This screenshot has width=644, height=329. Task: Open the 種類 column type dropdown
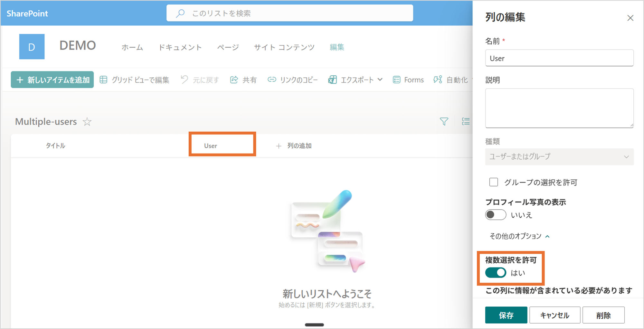tap(559, 157)
